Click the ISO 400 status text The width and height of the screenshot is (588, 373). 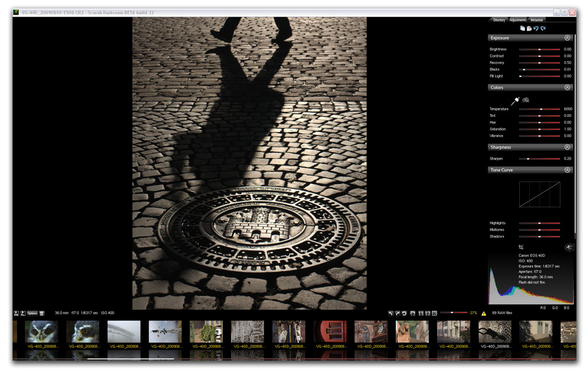(108, 313)
